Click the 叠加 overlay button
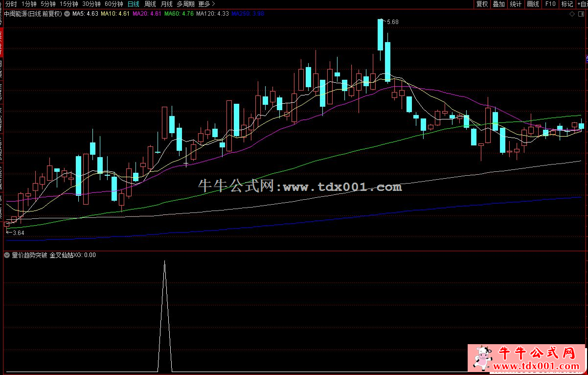The height and width of the screenshot is (375, 588). (x=498, y=4)
